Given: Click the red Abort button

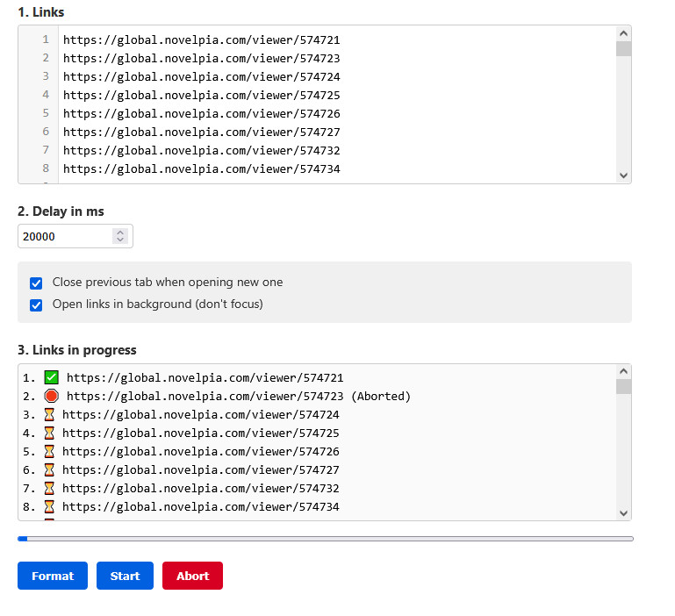Looking at the screenshot, I should coord(192,576).
